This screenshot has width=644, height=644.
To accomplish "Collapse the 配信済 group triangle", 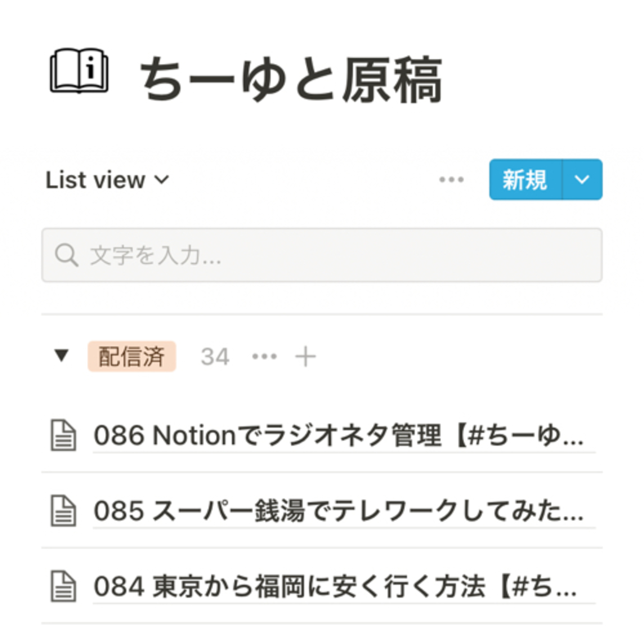I will pos(62,356).
